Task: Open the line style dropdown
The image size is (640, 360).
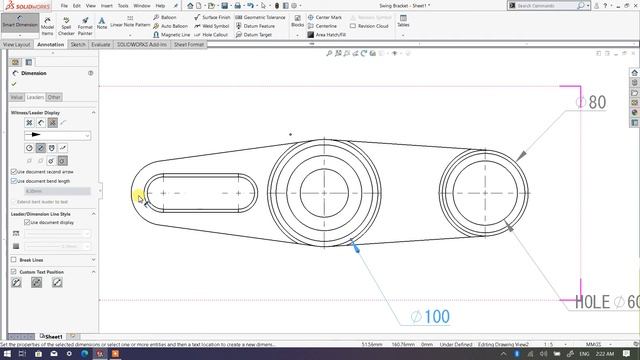Action: [x=57, y=233]
